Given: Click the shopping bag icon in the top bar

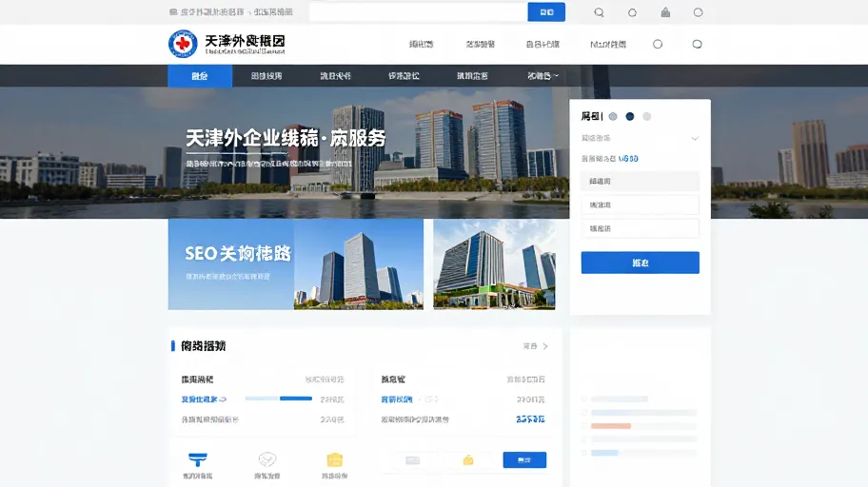Looking at the screenshot, I should [x=665, y=12].
